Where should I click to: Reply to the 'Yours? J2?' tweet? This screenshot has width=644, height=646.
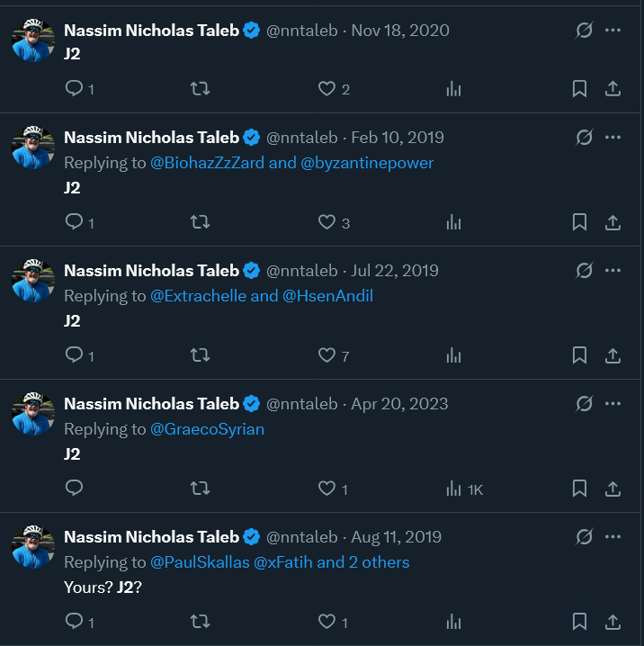click(x=75, y=621)
